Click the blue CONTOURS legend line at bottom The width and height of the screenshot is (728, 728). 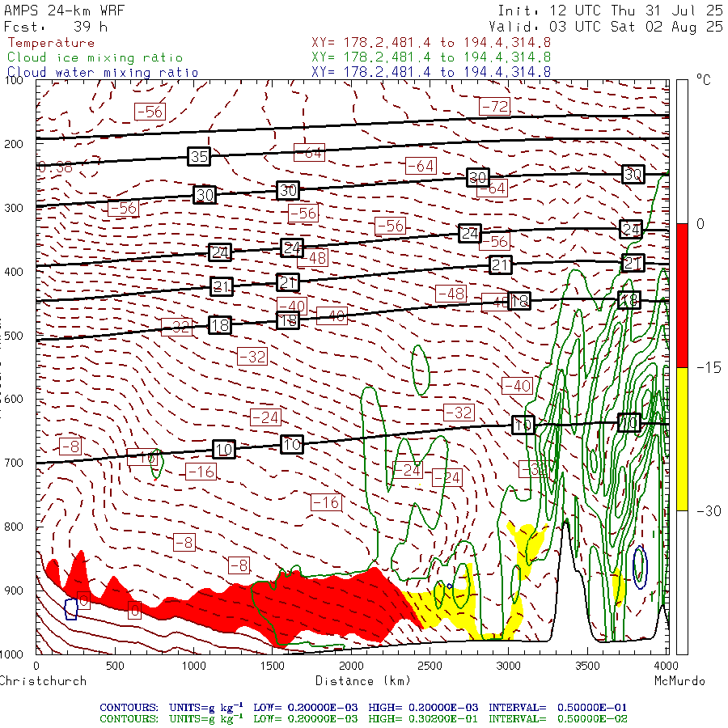(x=363, y=708)
